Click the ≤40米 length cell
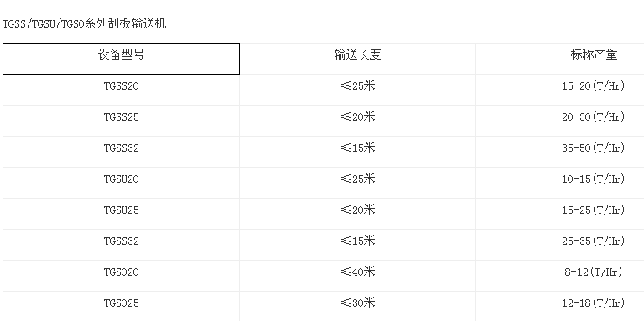Viewport: 644px width, 321px height. 358,276
